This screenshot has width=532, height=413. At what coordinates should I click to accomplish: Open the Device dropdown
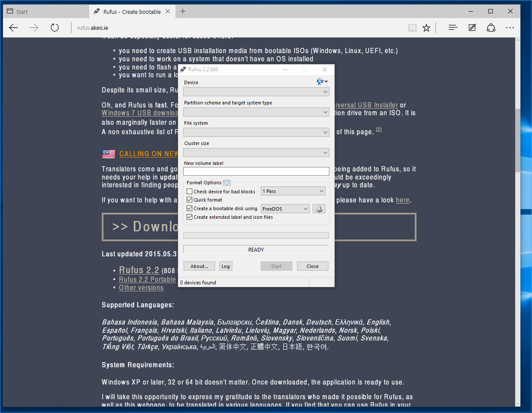click(256, 92)
